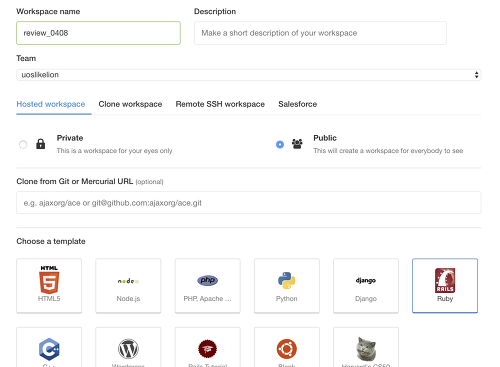Pick the PHP, Apache template
The image size is (500, 367).
point(207,286)
